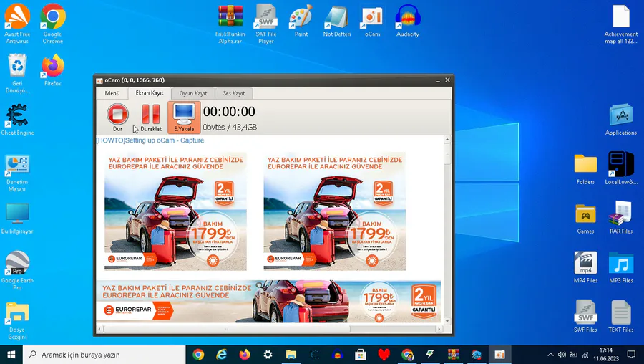Click the taskbar search box

coord(104,355)
